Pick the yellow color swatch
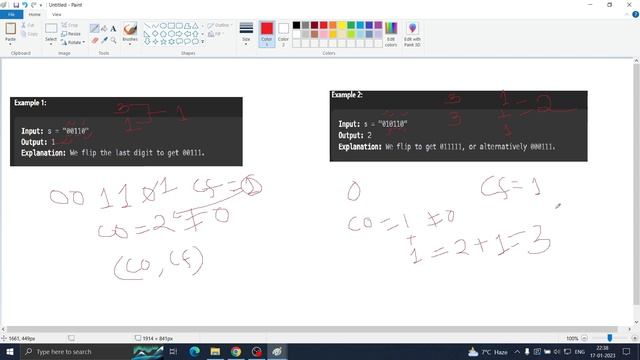Viewport: 640px width, 360px height. [342, 25]
